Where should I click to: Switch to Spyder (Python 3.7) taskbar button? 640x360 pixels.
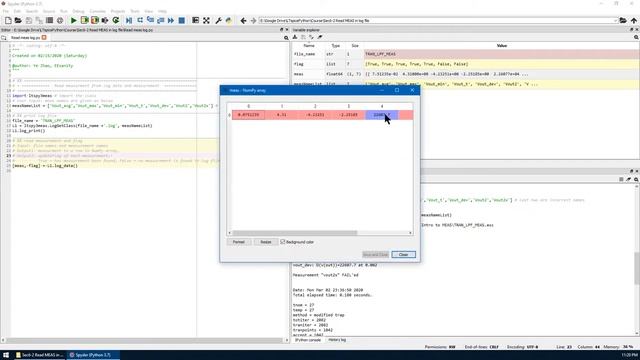[93, 355]
